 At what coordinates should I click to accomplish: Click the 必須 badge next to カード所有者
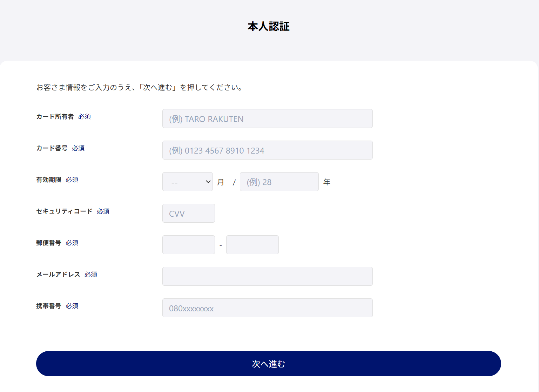tap(85, 116)
